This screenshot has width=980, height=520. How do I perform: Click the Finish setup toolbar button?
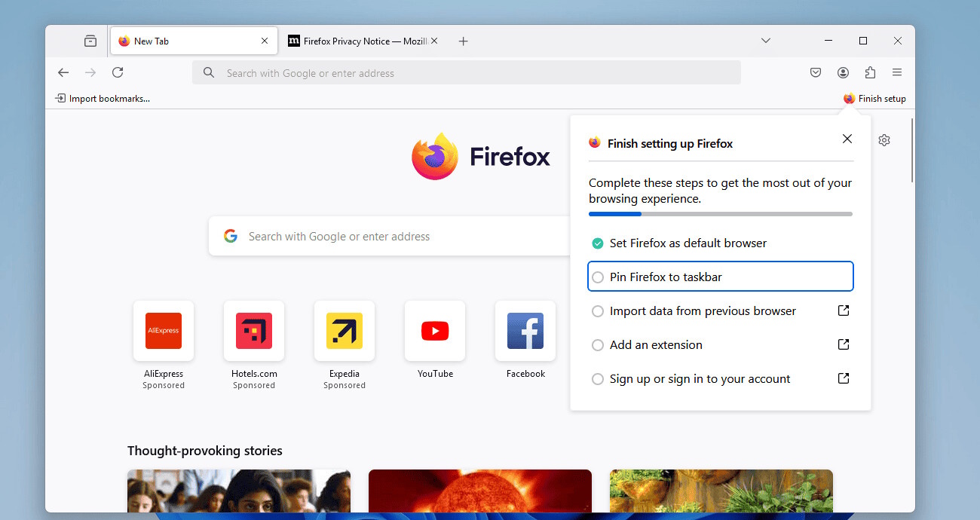point(874,99)
